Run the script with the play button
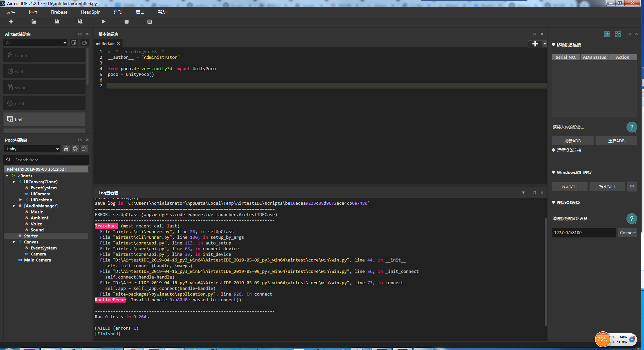 [103, 21]
